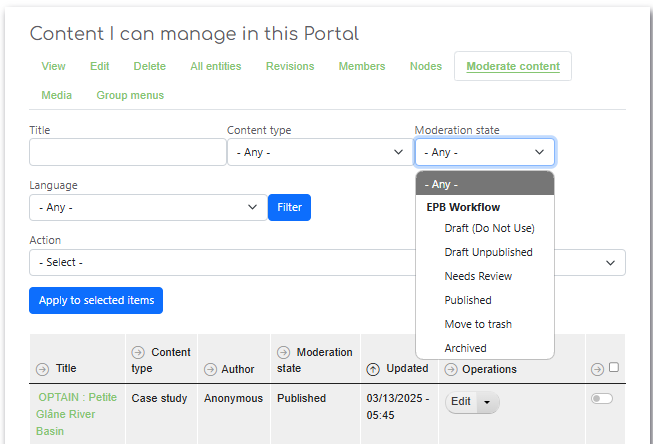Click sort arrow icon beside Title column

pyautogui.click(x=42, y=369)
